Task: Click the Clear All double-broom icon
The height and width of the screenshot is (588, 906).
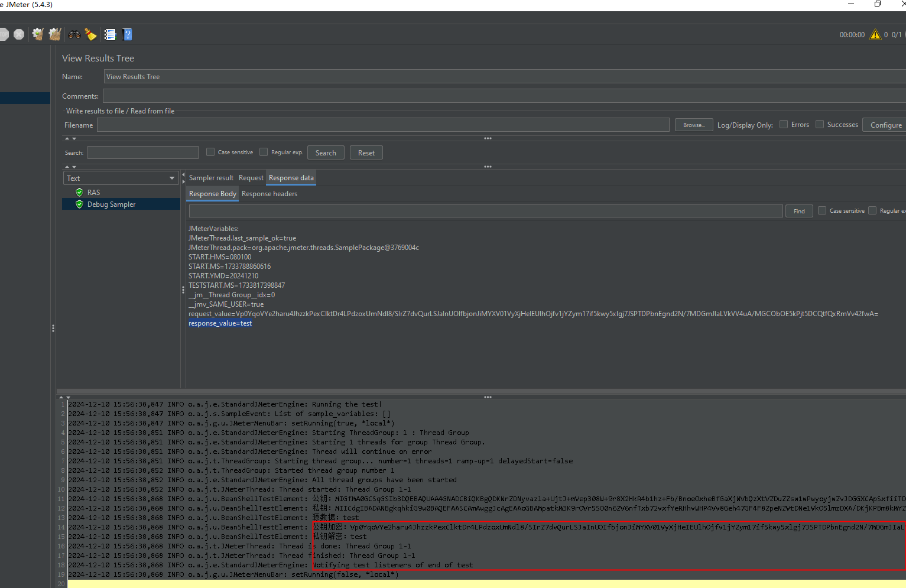Action: pyautogui.click(x=55, y=34)
